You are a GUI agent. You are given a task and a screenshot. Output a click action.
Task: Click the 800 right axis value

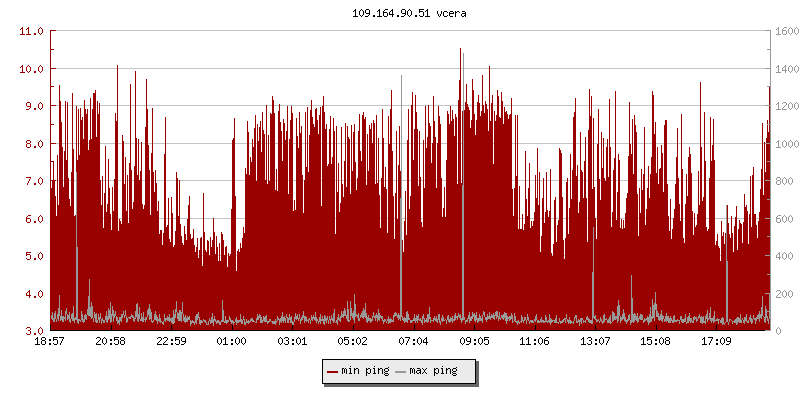[783, 181]
